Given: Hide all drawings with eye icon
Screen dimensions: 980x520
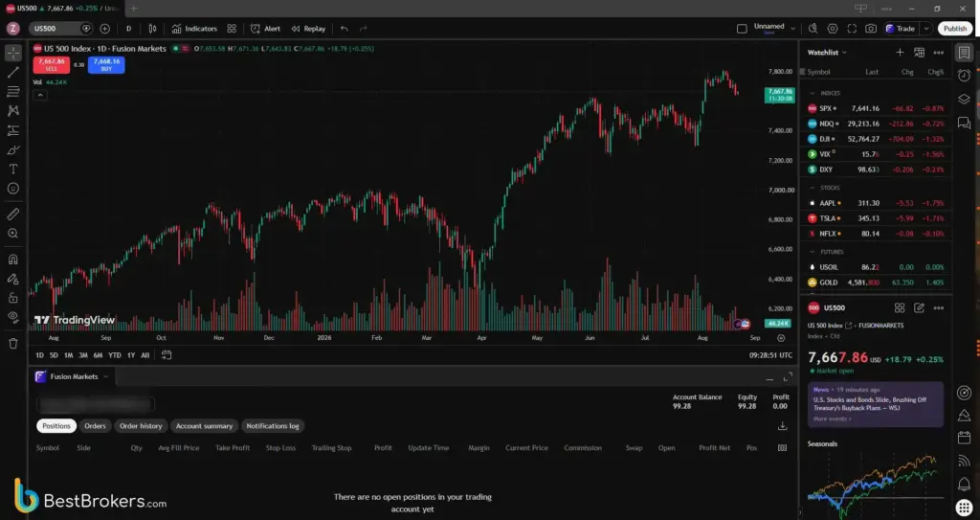Looking at the screenshot, I should coord(13,317).
